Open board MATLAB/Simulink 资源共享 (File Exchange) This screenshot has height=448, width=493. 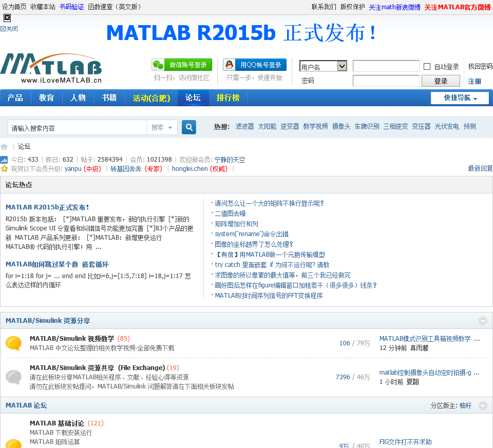pos(97,368)
